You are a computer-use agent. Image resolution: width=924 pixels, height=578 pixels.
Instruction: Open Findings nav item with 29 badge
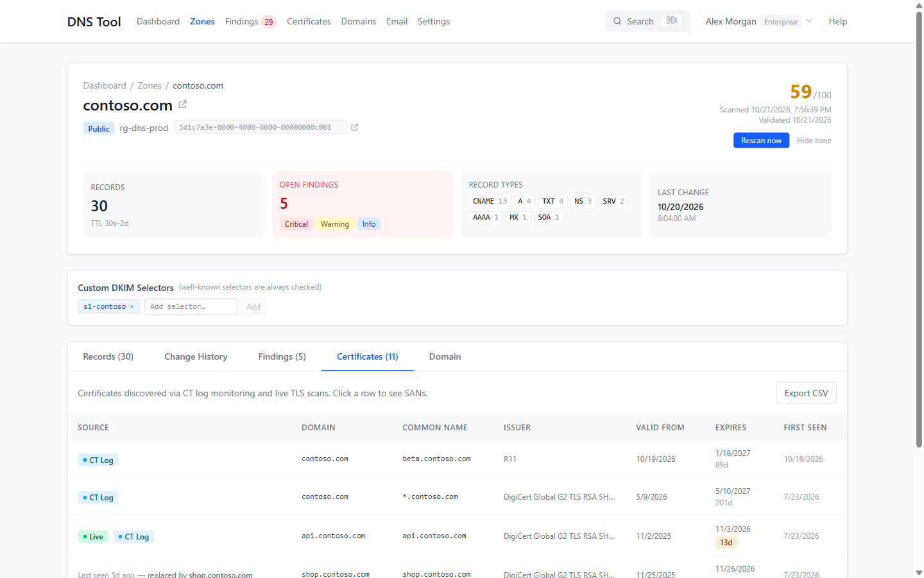(250, 21)
